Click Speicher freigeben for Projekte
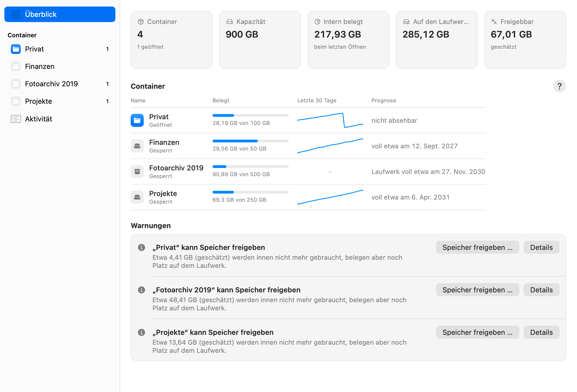 click(x=477, y=332)
